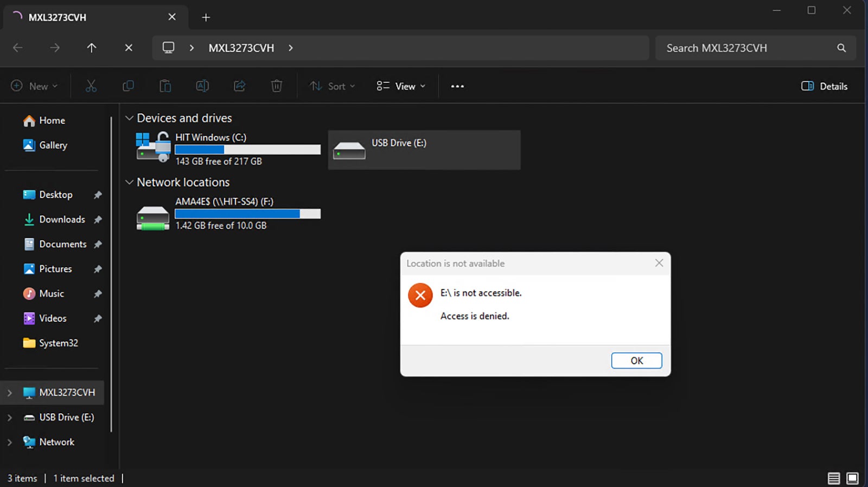
Task: Click the Paste clipboard icon
Action: pyautogui.click(x=165, y=86)
